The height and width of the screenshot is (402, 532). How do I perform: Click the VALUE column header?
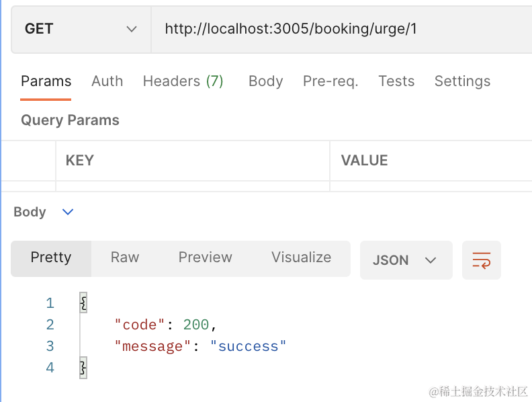click(364, 161)
